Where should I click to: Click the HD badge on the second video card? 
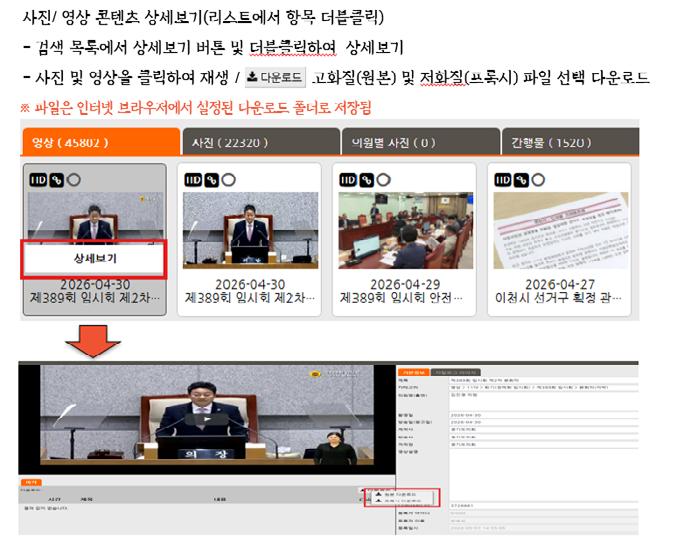pyautogui.click(x=193, y=180)
